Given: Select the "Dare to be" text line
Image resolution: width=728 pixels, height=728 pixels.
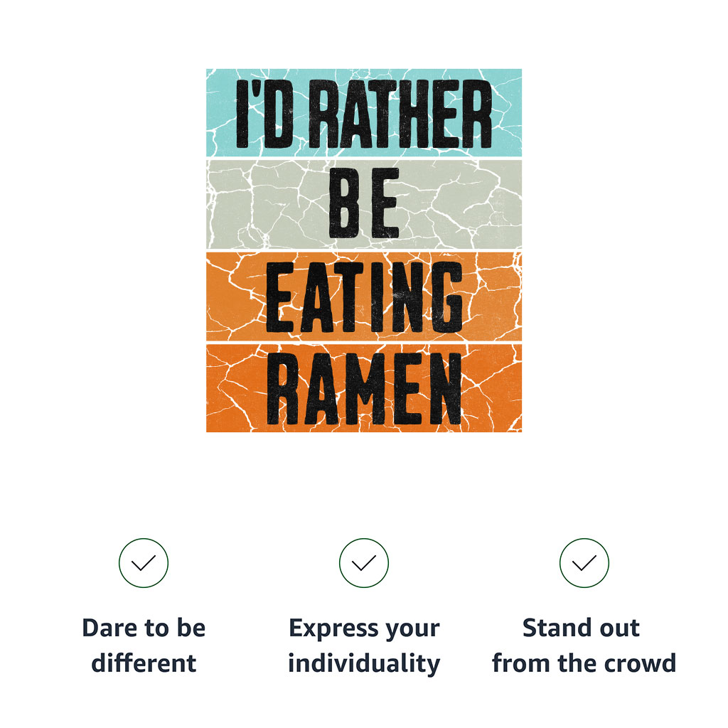Looking at the screenshot, I should [x=144, y=628].
